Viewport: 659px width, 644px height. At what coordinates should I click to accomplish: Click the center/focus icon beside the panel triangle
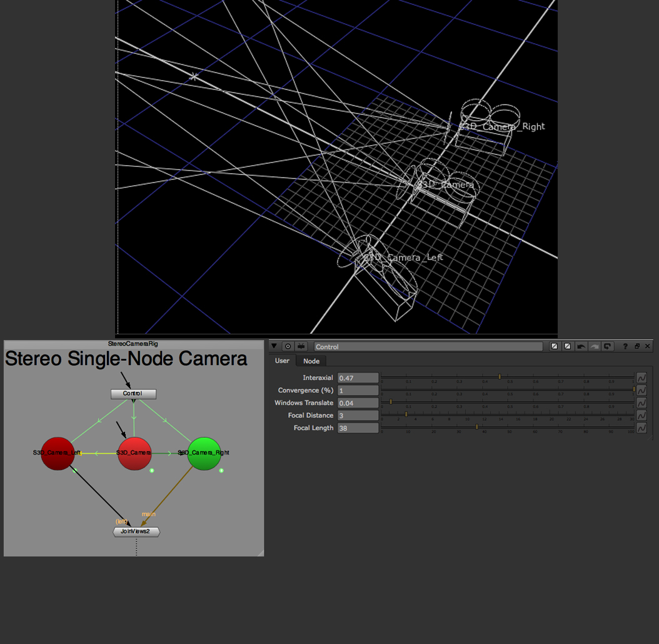pos(287,346)
